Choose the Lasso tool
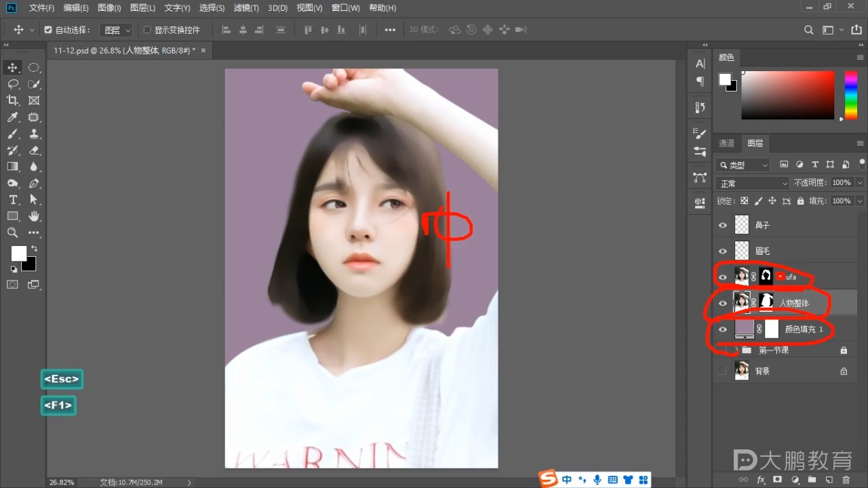This screenshot has height=488, width=868. tap(13, 84)
